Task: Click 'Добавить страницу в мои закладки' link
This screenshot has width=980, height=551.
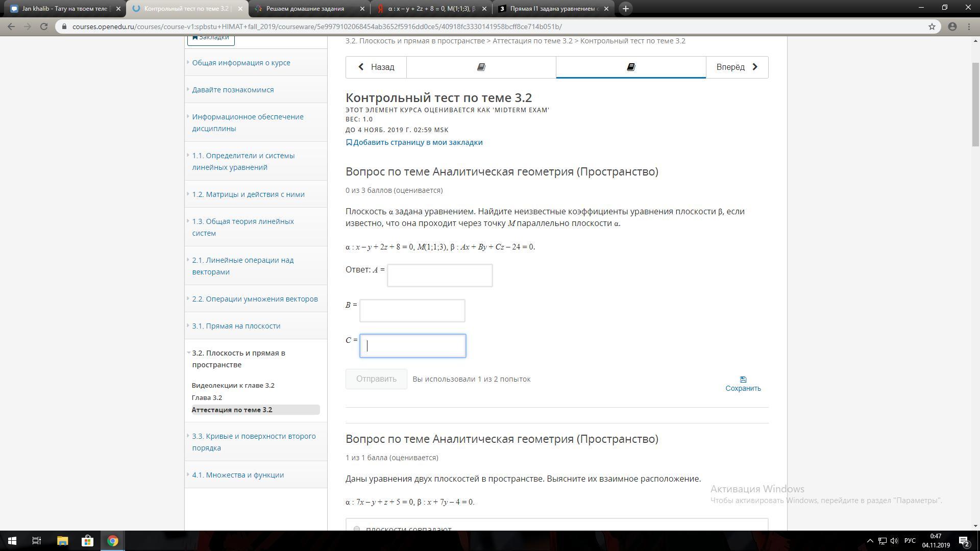Action: (417, 142)
